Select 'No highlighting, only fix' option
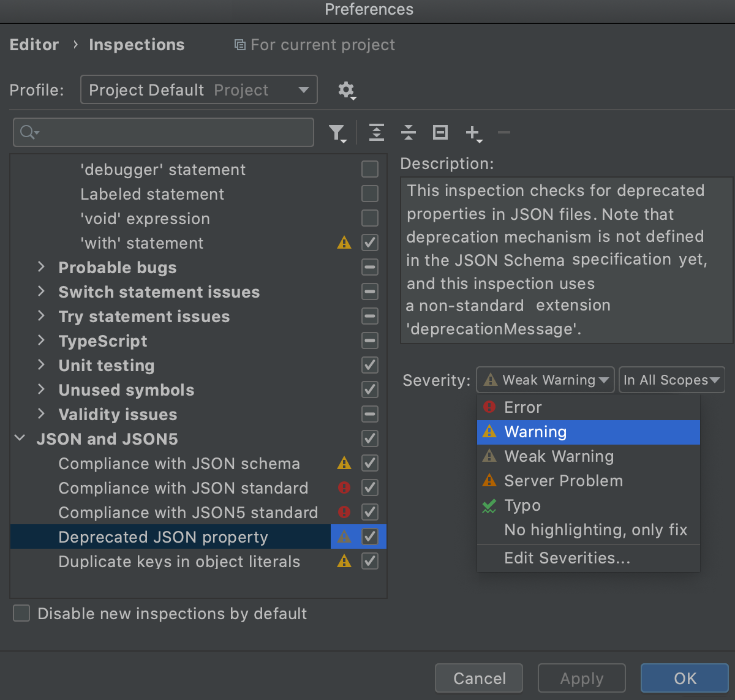 click(x=589, y=530)
